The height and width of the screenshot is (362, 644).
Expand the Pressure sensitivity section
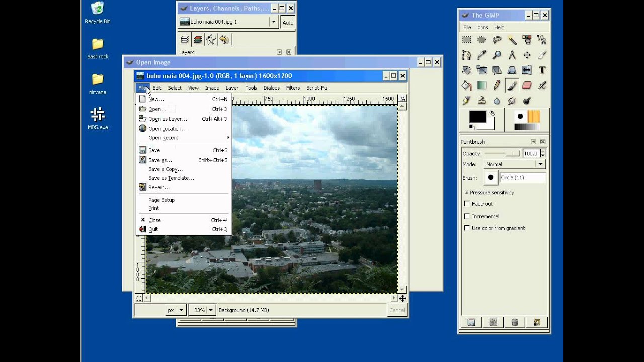(x=466, y=192)
